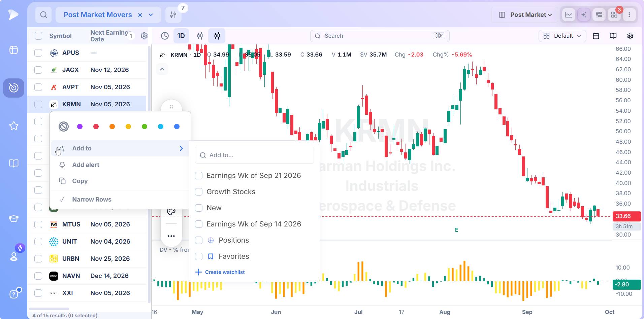The image size is (644, 319).
Task: Select the candlestick chart type icon
Action: [217, 36]
